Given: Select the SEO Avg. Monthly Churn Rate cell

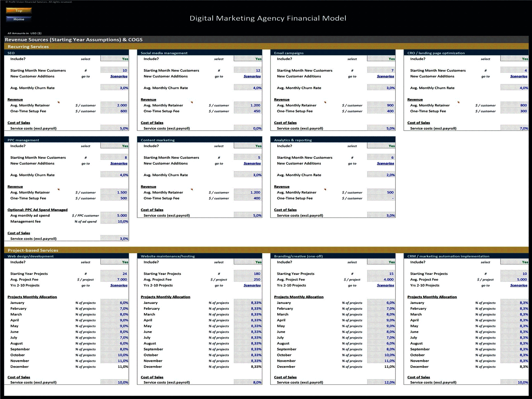Looking at the screenshot, I should click(114, 88).
